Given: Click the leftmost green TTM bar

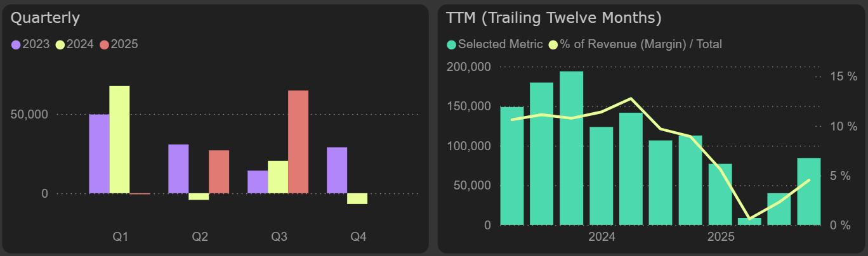Looking at the screenshot, I should coord(512,166).
